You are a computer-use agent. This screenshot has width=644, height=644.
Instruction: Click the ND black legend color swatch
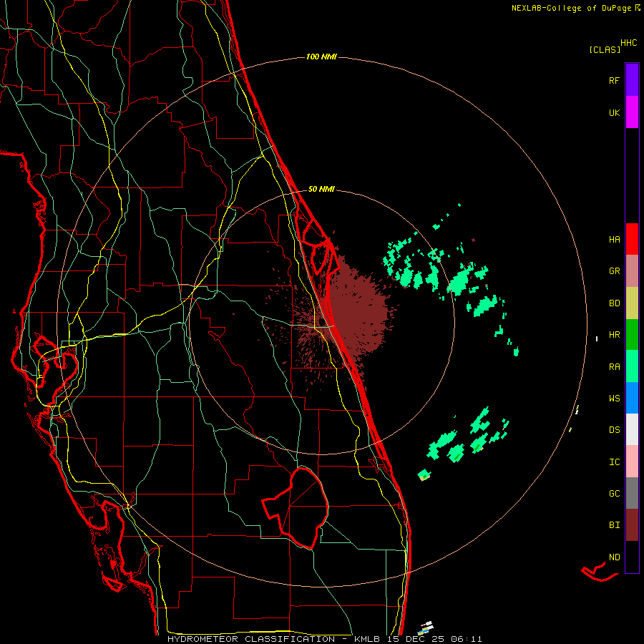tap(632, 557)
